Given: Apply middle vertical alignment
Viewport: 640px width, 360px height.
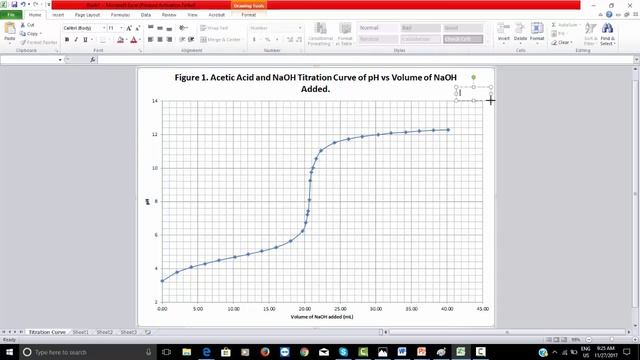Looking at the screenshot, I should (x=160, y=28).
